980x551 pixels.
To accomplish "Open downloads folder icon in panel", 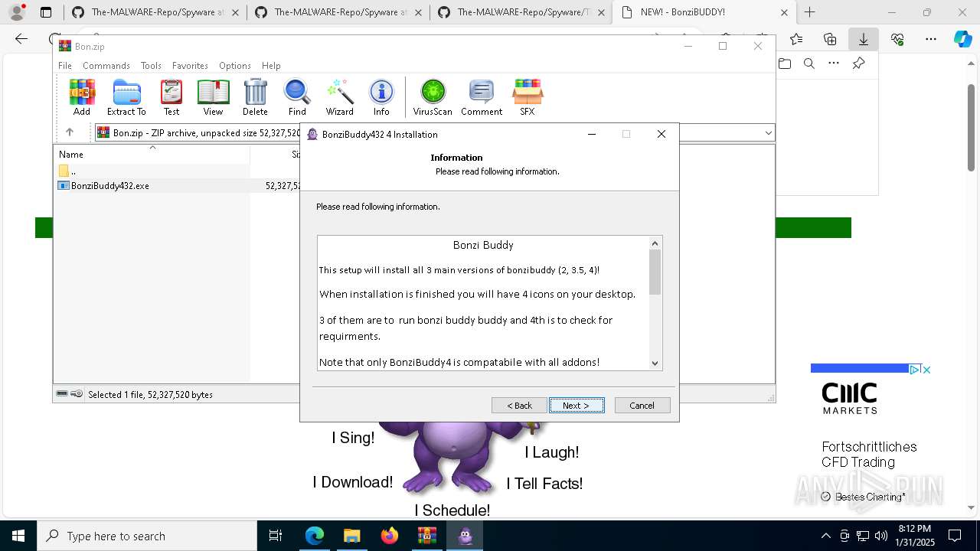I will (x=785, y=64).
